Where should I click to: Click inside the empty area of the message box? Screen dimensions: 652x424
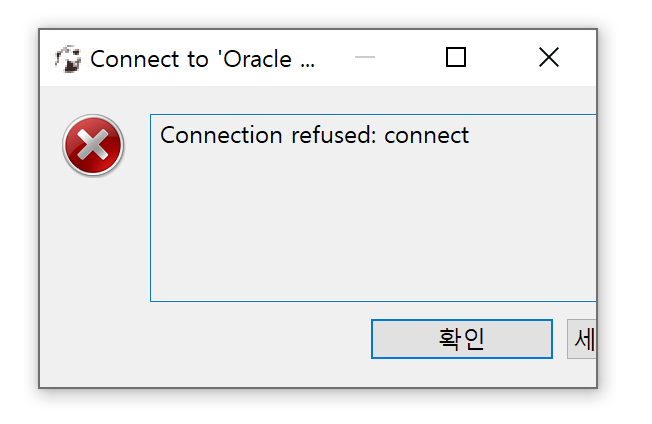373,224
